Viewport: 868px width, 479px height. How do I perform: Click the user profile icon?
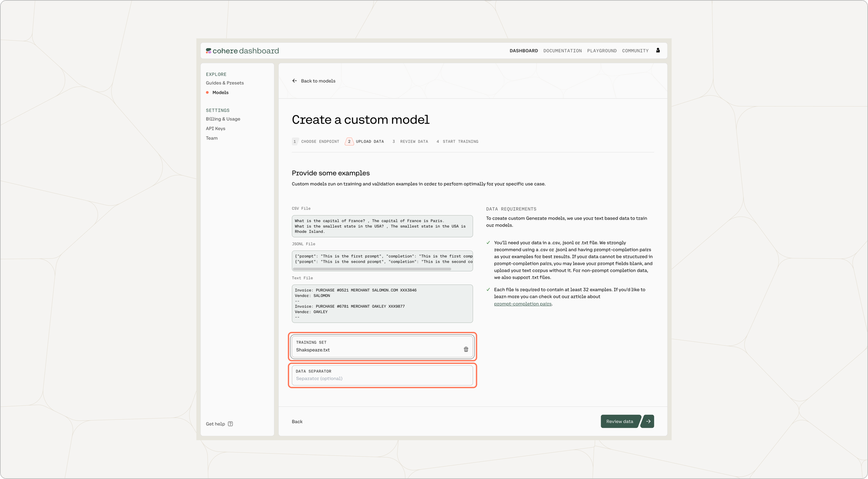tap(658, 50)
